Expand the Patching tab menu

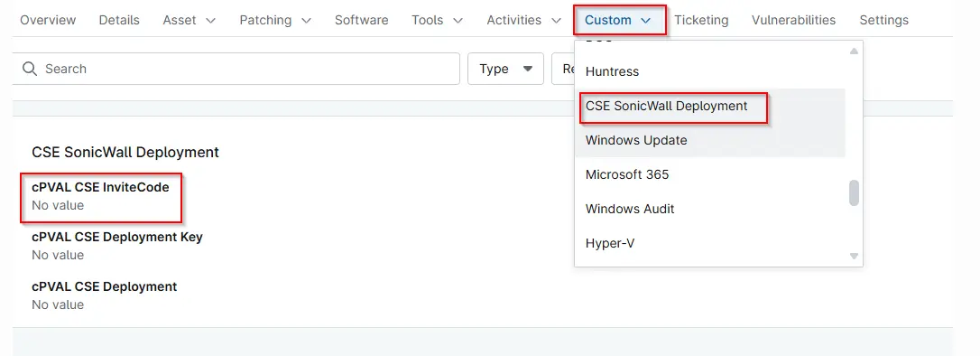275,20
